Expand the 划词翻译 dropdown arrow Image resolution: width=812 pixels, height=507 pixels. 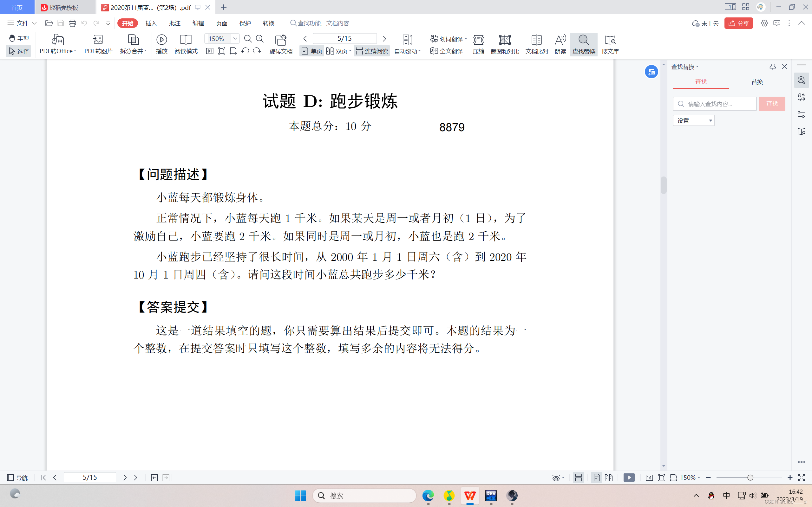pos(466,39)
